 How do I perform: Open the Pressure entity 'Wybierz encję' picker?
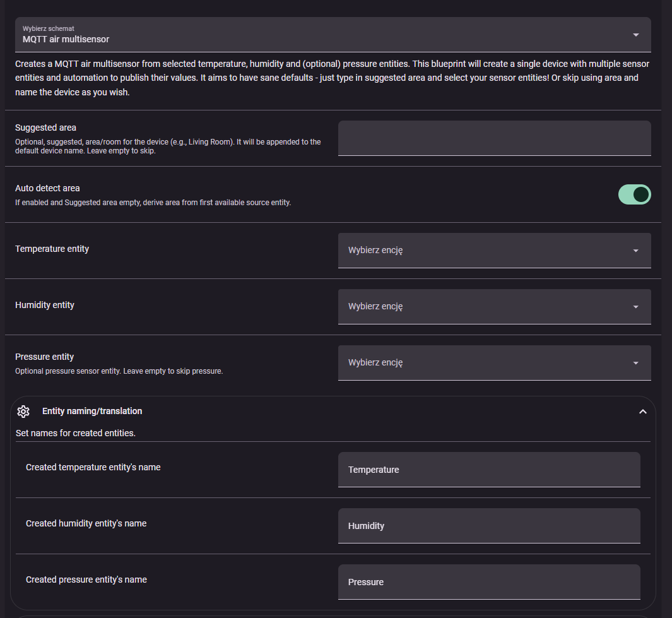point(480,363)
